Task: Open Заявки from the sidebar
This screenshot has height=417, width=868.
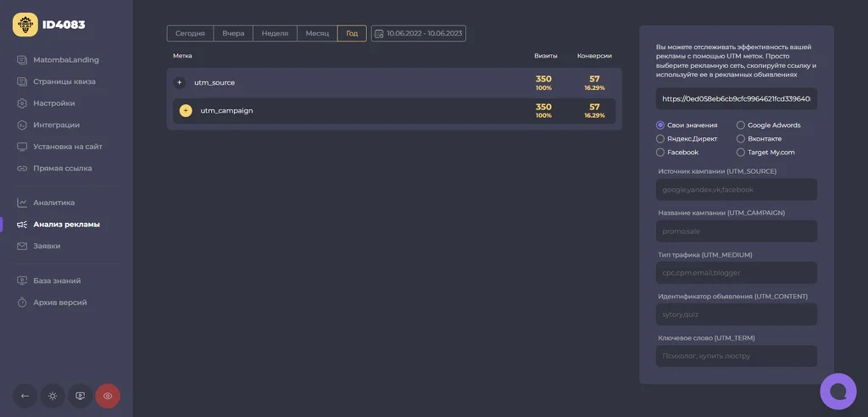Action: coord(47,246)
